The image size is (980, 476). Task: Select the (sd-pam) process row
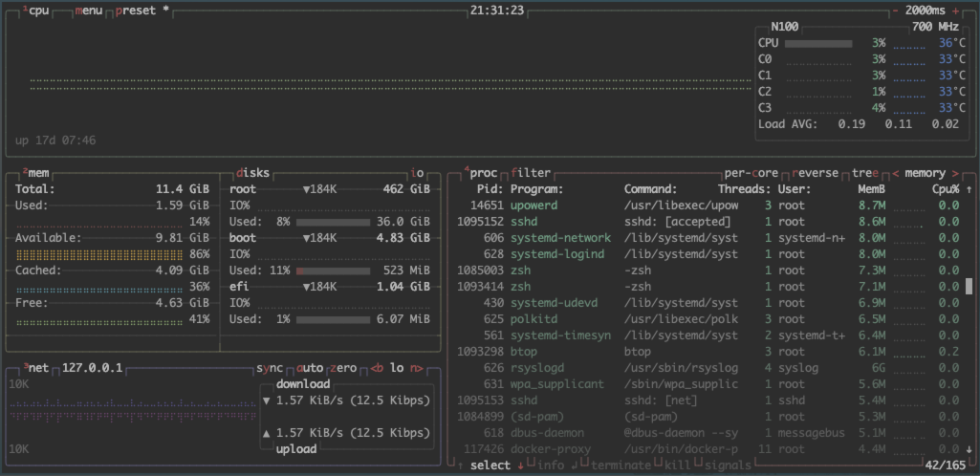point(709,417)
